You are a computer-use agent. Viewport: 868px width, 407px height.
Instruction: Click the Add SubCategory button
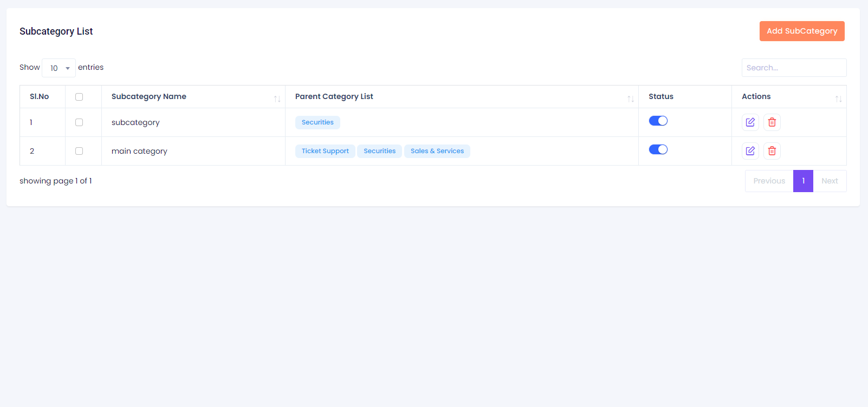coord(801,31)
